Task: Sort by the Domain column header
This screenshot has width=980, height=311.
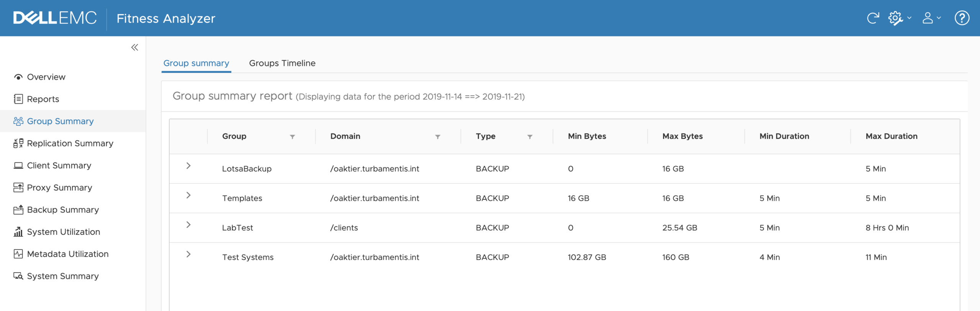Action: tap(345, 136)
